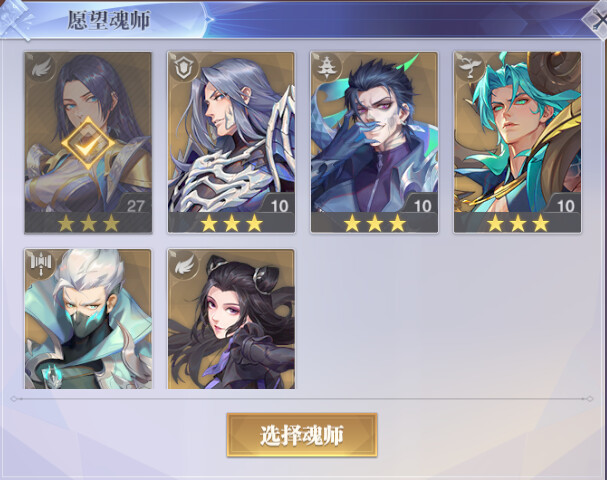Select the silver-haired armored soul master card
607x480 pixels.
point(231,142)
